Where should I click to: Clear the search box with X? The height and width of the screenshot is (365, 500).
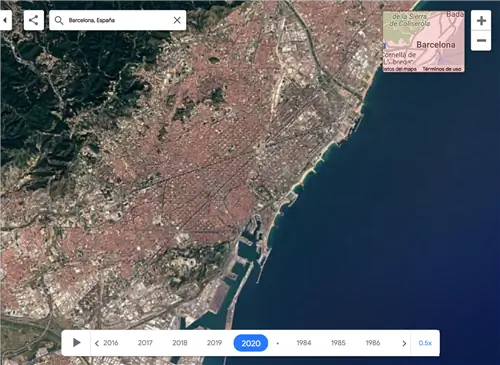tap(177, 20)
